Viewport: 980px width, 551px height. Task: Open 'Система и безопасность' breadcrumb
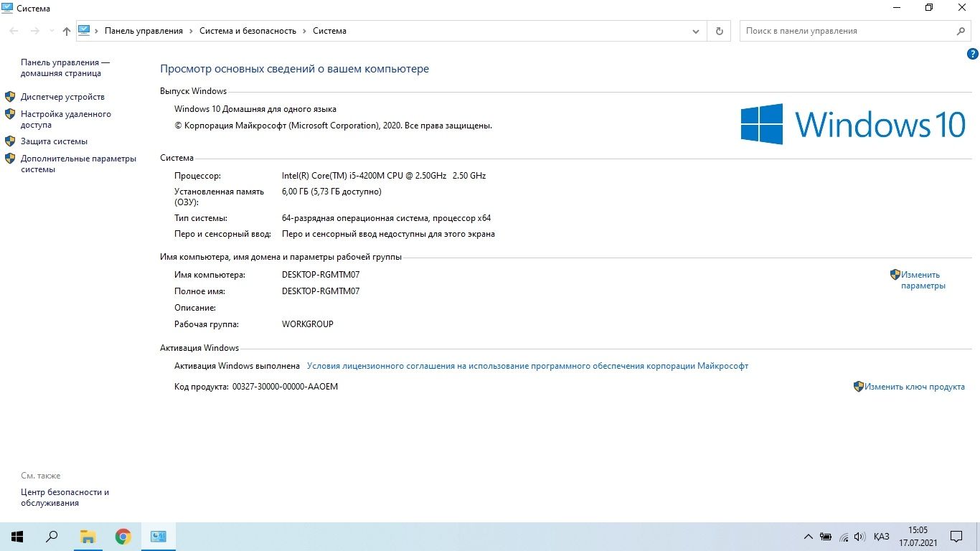pos(248,31)
